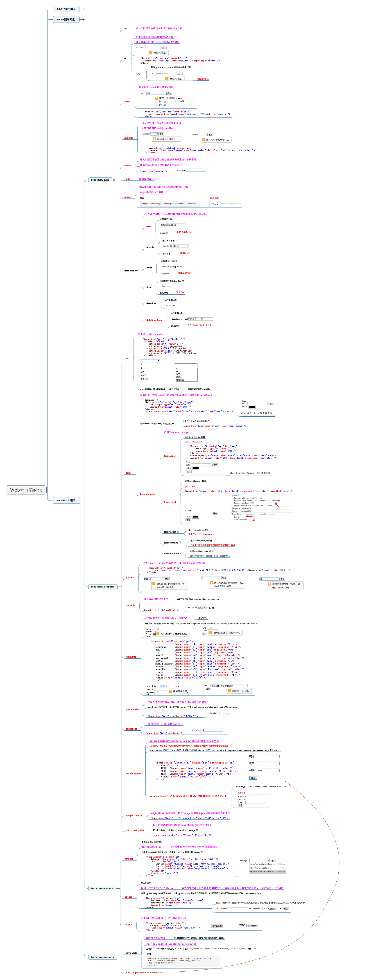Select the form new element node
369x980 pixels.
102,888
